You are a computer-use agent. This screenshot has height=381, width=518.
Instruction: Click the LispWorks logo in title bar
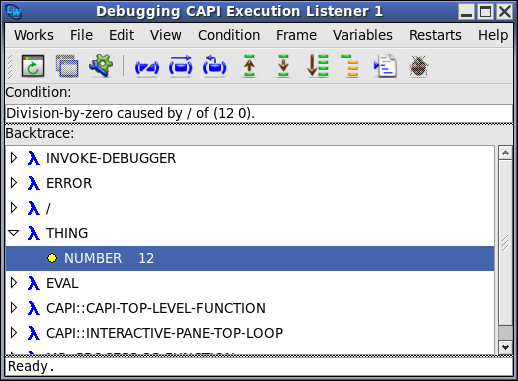[14, 12]
